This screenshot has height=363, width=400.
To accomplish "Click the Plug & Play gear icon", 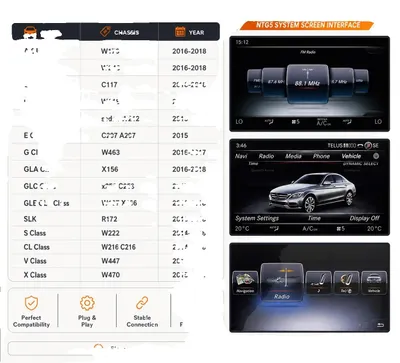I will point(87,303).
